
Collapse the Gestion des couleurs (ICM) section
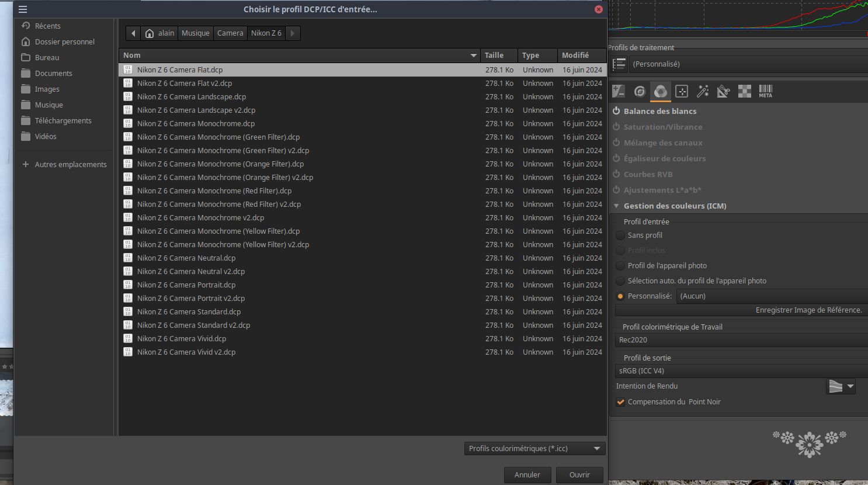coord(616,206)
